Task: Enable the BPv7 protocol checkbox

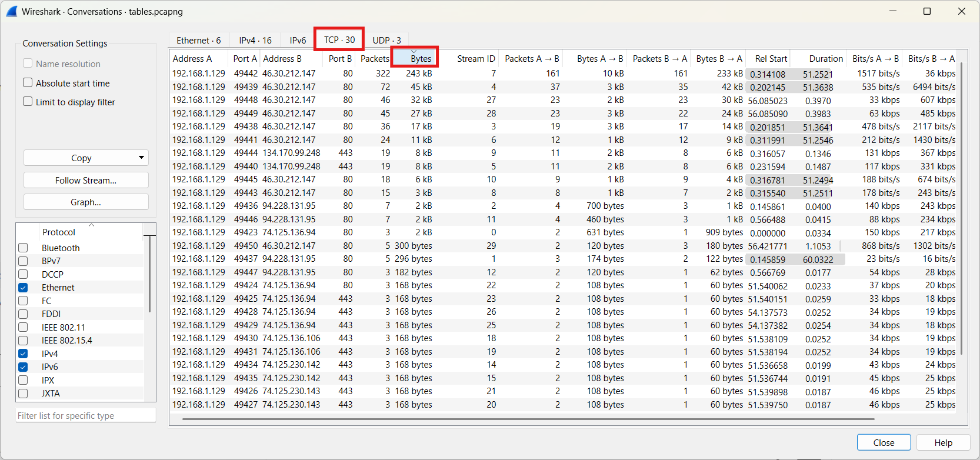Action: pyautogui.click(x=23, y=261)
